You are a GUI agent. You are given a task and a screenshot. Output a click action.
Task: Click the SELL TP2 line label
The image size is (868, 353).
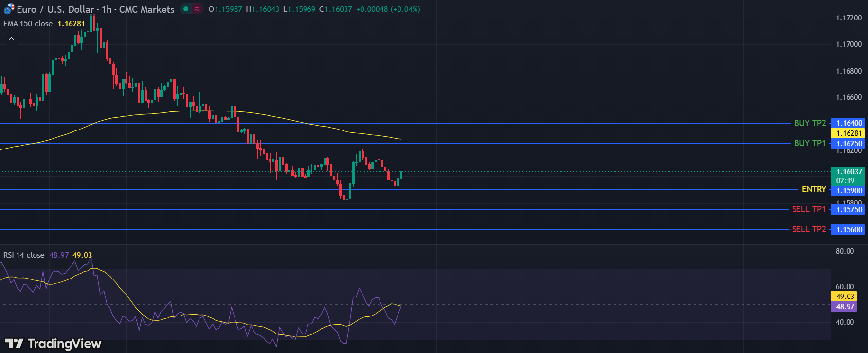(x=809, y=229)
